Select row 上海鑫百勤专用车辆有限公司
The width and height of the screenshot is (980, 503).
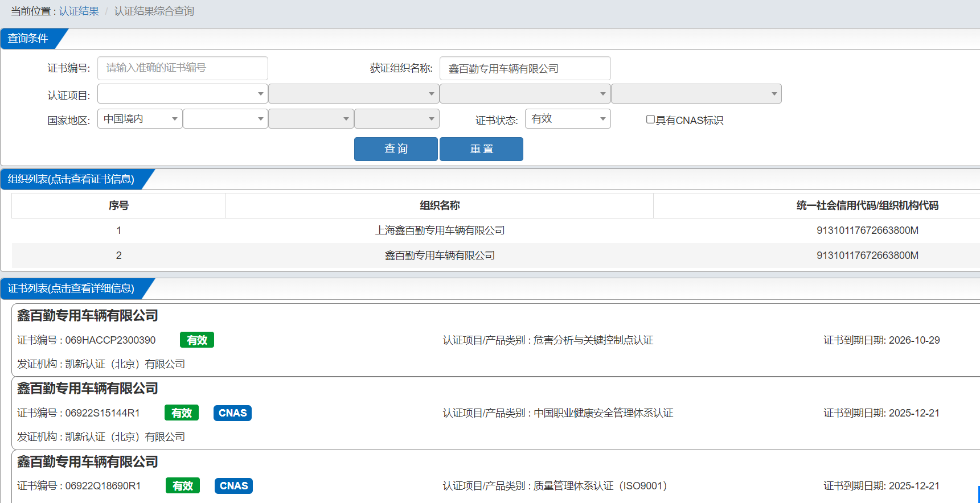[x=440, y=230]
